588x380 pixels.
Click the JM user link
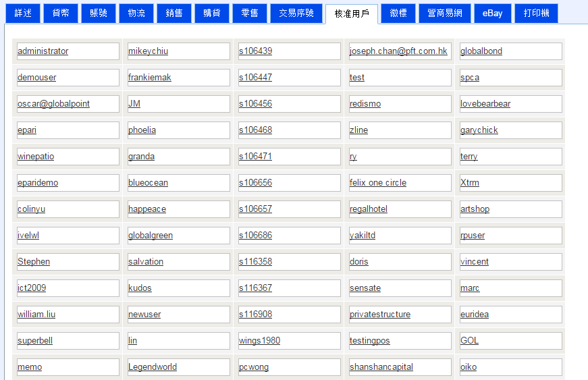[134, 103]
